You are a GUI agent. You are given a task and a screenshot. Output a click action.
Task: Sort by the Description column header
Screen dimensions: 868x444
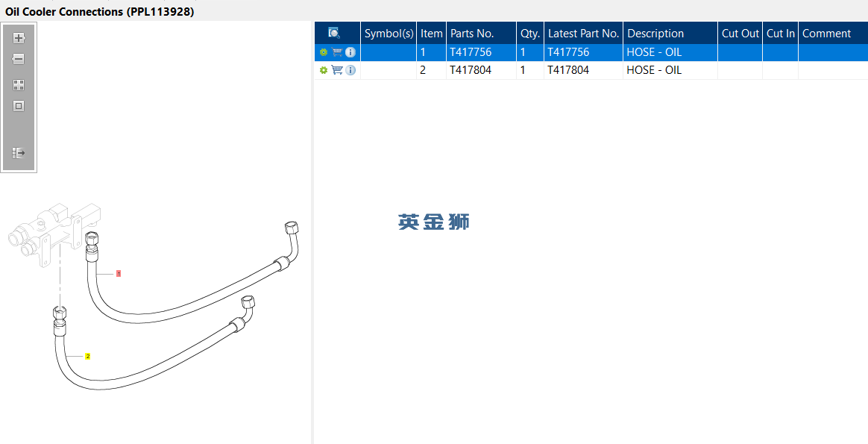[x=670, y=34]
